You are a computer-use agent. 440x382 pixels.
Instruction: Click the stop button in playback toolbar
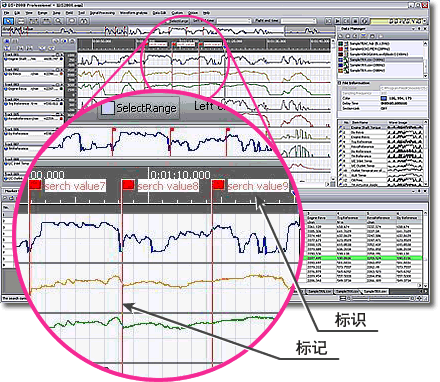355,21
